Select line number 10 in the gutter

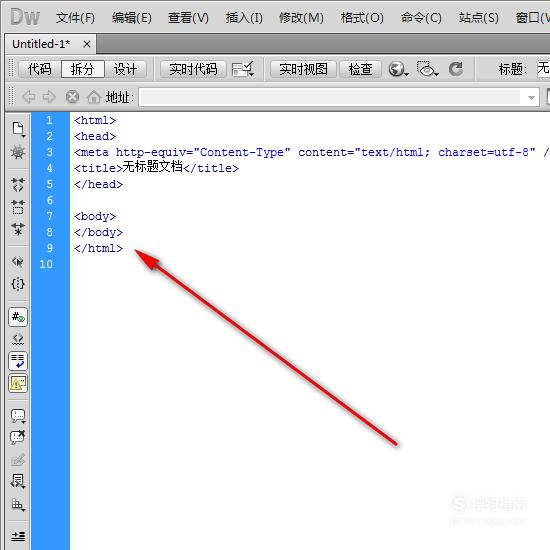(46, 264)
